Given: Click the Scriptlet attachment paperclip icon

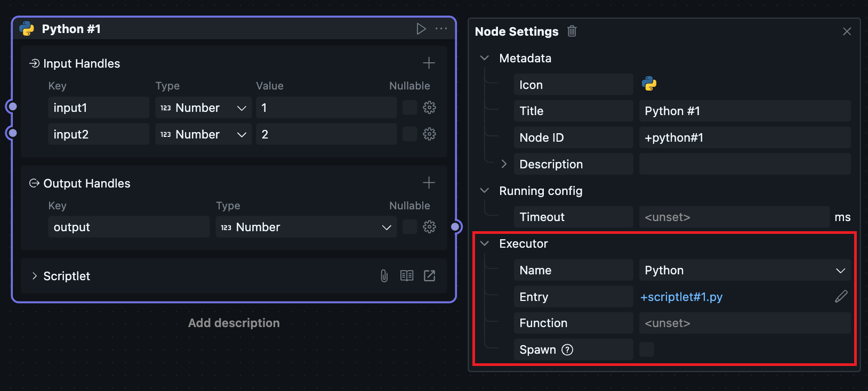Looking at the screenshot, I should pos(384,276).
